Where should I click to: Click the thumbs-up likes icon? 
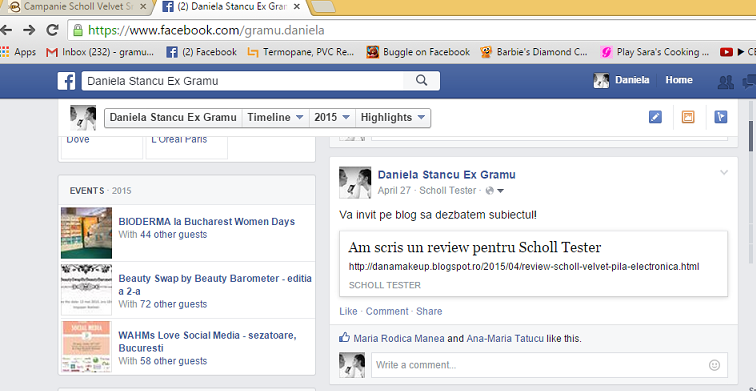(344, 338)
